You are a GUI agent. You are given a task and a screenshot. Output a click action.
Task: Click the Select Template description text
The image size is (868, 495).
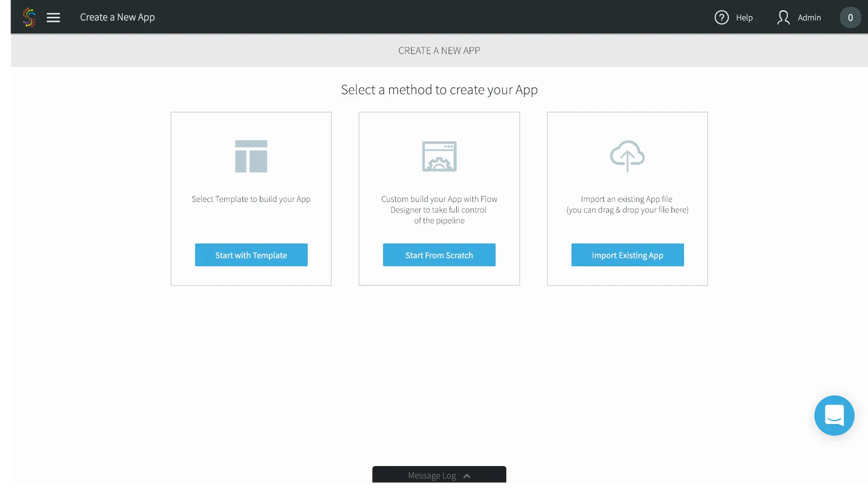click(251, 199)
